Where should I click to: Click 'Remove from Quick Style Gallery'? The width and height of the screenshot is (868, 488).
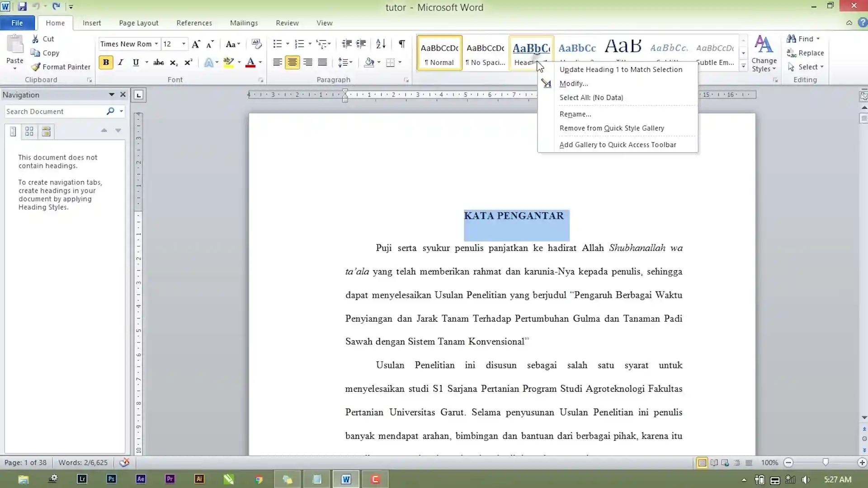point(612,127)
